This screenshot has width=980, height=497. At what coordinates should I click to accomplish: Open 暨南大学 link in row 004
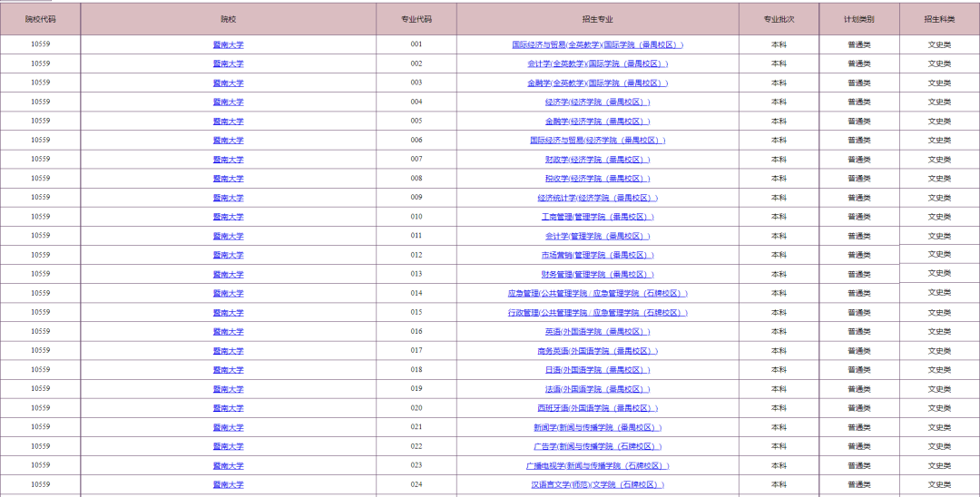[228, 102]
